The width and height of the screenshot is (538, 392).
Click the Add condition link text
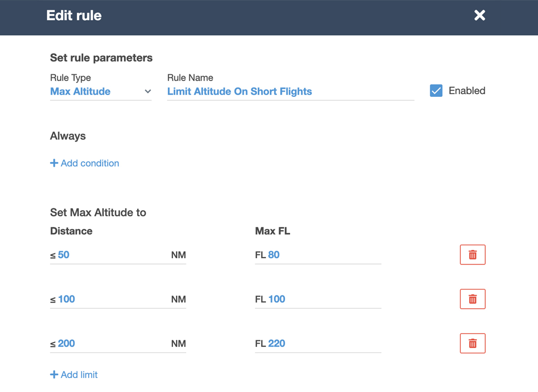[90, 163]
